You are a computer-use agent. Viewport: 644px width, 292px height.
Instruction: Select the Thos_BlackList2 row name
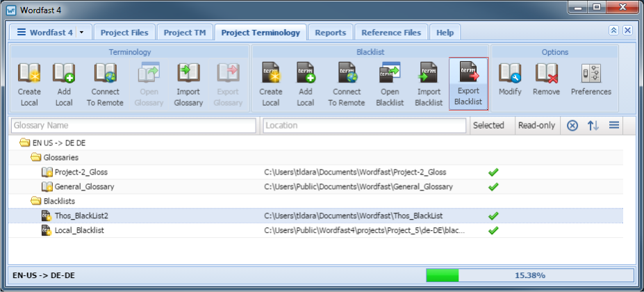click(x=81, y=216)
